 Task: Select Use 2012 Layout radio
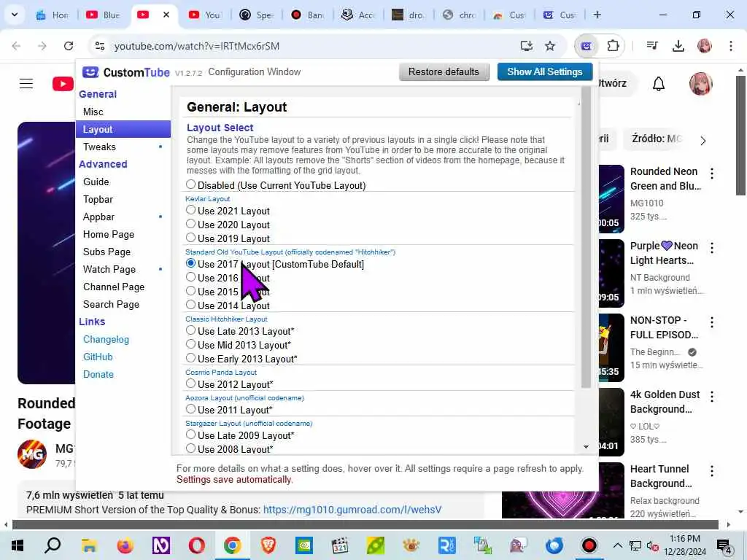(x=190, y=384)
